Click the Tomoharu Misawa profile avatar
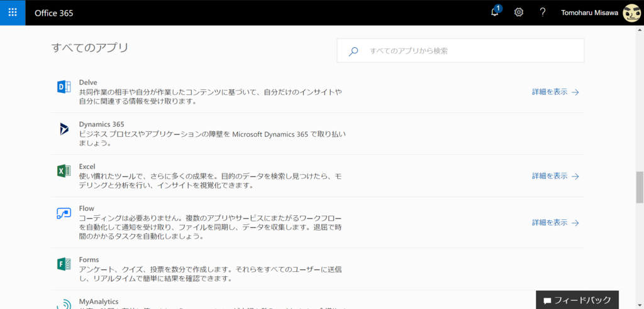644x309 pixels. (631, 13)
